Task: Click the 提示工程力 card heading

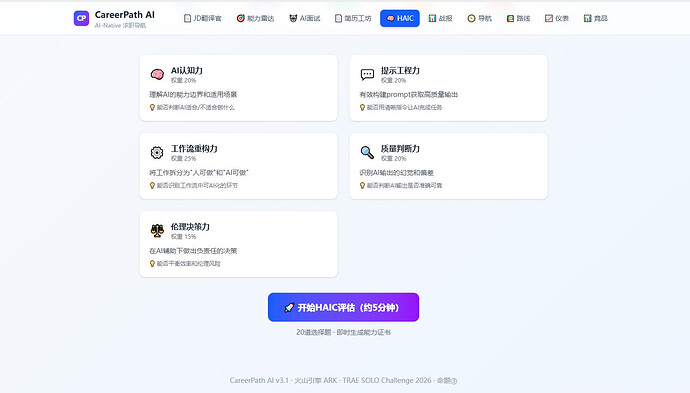Action: point(400,70)
